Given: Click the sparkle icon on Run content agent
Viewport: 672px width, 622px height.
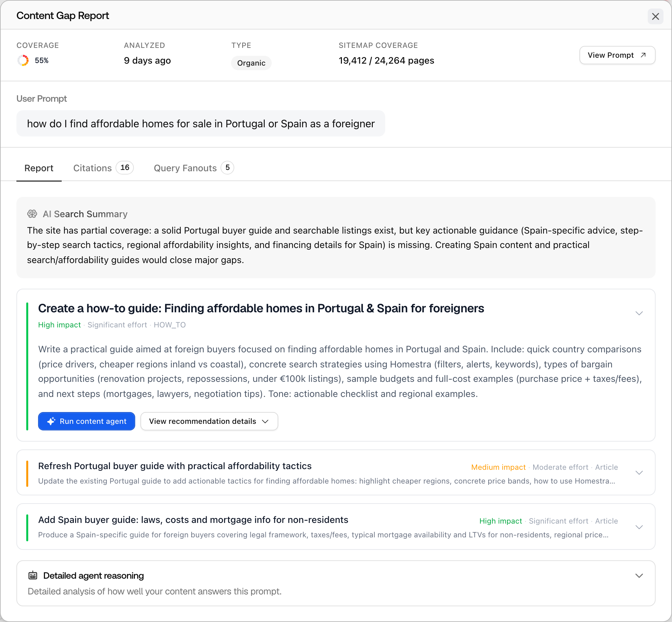Looking at the screenshot, I should pos(51,421).
